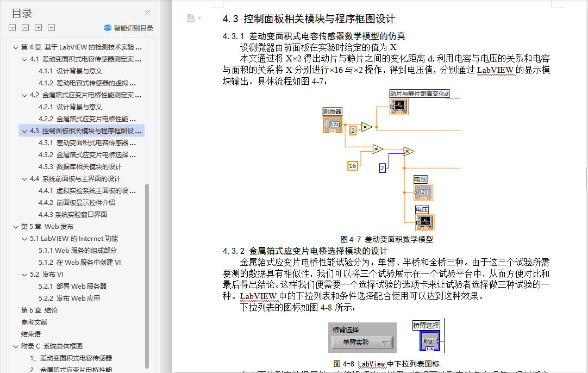Select 附录C 系统总体框图 outline entry

[52, 346]
